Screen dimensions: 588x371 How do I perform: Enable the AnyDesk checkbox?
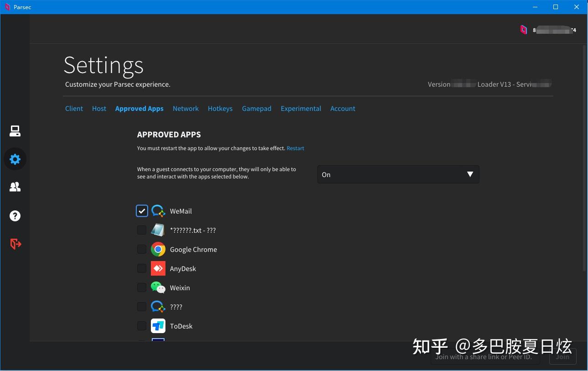(142, 268)
